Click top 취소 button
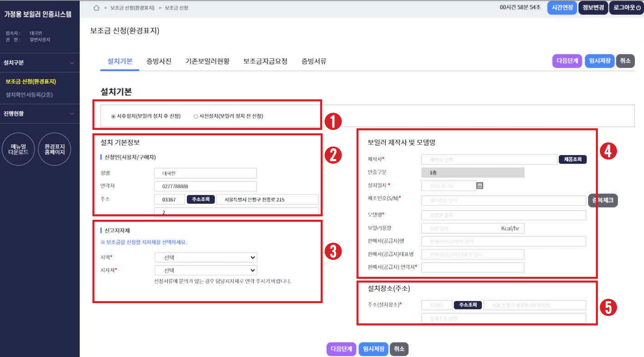Screen dimensions: 644x357 coord(625,61)
